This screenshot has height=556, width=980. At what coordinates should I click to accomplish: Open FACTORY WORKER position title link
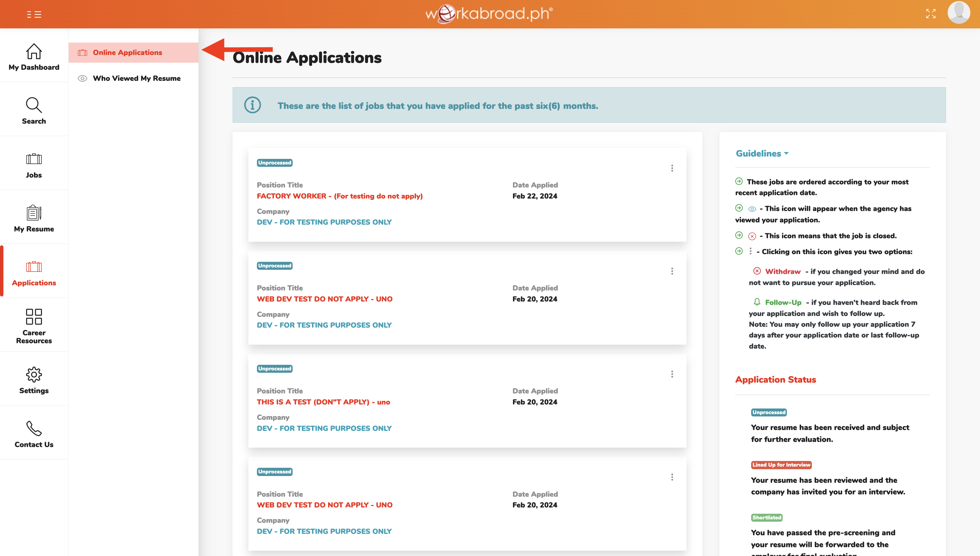[x=340, y=196]
